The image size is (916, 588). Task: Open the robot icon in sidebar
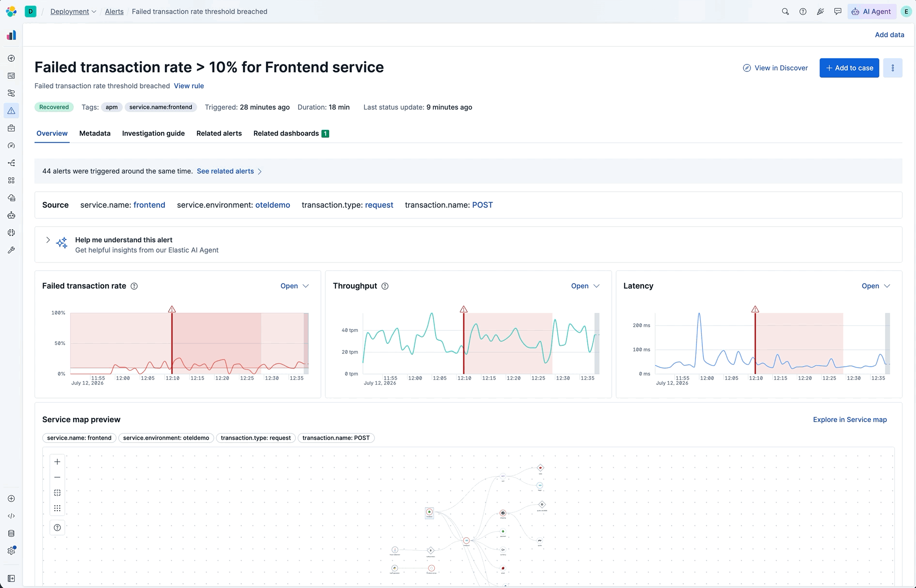click(11, 215)
